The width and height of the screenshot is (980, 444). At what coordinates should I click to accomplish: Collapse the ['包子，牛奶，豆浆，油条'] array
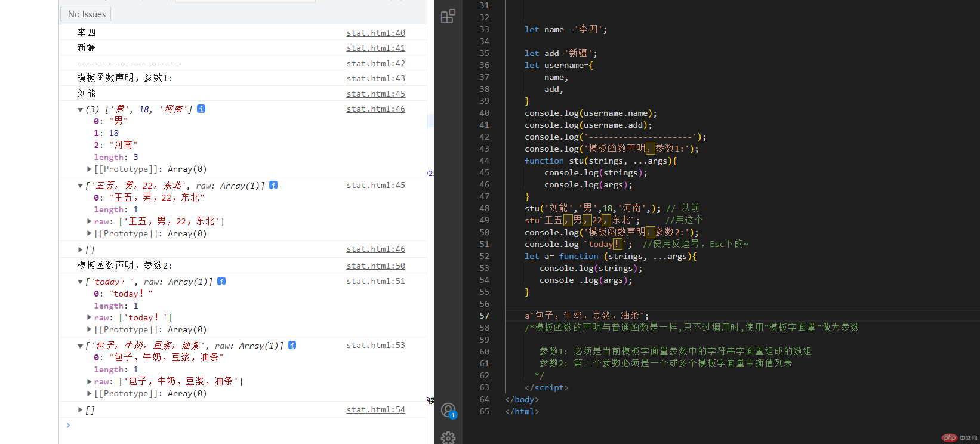pyautogui.click(x=80, y=346)
